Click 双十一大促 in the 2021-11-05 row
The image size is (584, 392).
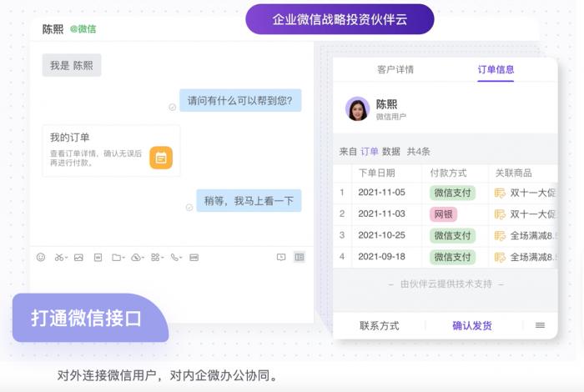point(533,193)
